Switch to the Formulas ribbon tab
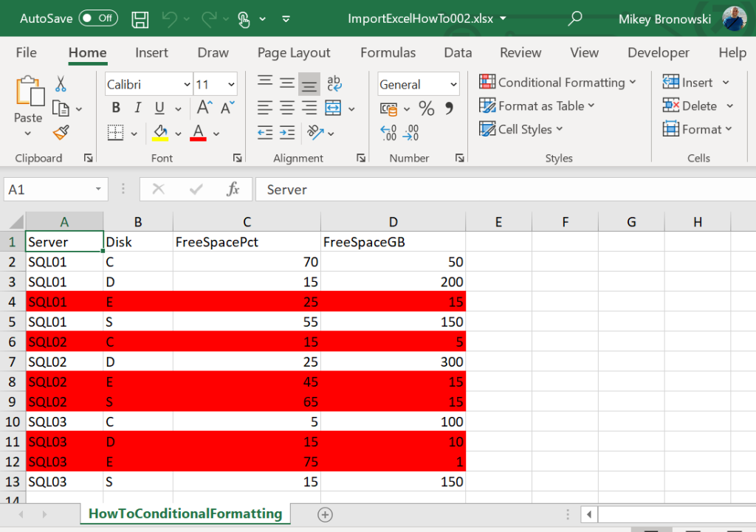The width and height of the screenshot is (756, 532). (388, 52)
